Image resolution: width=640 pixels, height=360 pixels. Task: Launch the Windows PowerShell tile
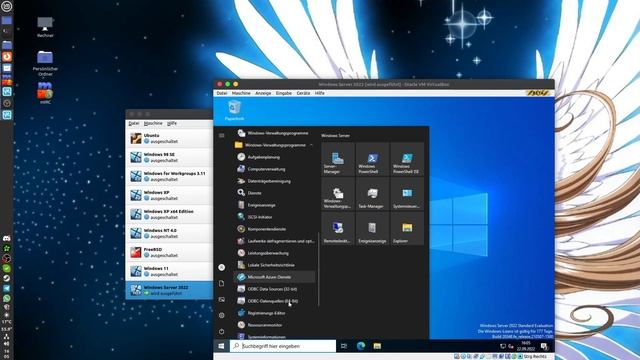click(372, 160)
